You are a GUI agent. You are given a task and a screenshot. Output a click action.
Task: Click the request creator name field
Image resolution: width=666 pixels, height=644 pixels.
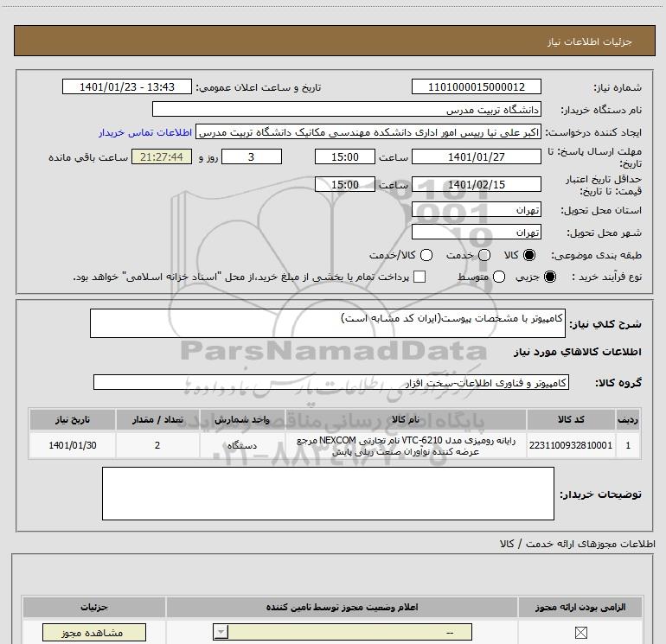click(x=368, y=132)
